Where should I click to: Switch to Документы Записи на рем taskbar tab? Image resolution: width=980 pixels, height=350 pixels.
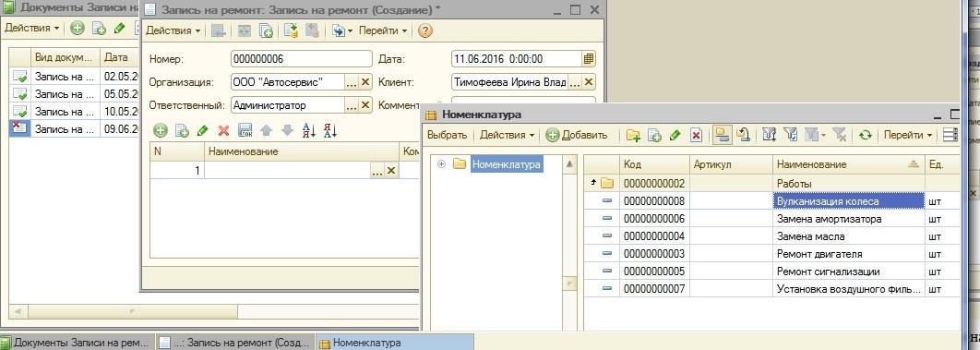click(x=77, y=343)
